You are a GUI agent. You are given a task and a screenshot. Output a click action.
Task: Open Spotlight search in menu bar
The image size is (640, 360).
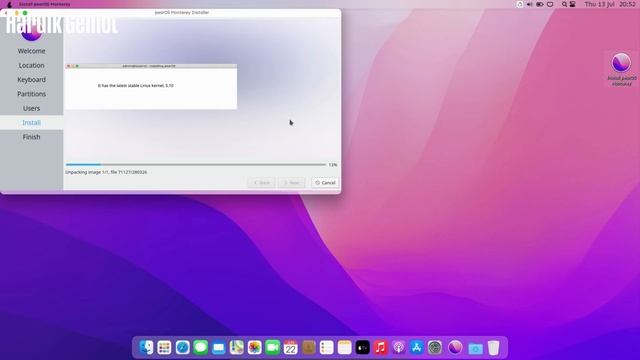pyautogui.click(x=564, y=4)
